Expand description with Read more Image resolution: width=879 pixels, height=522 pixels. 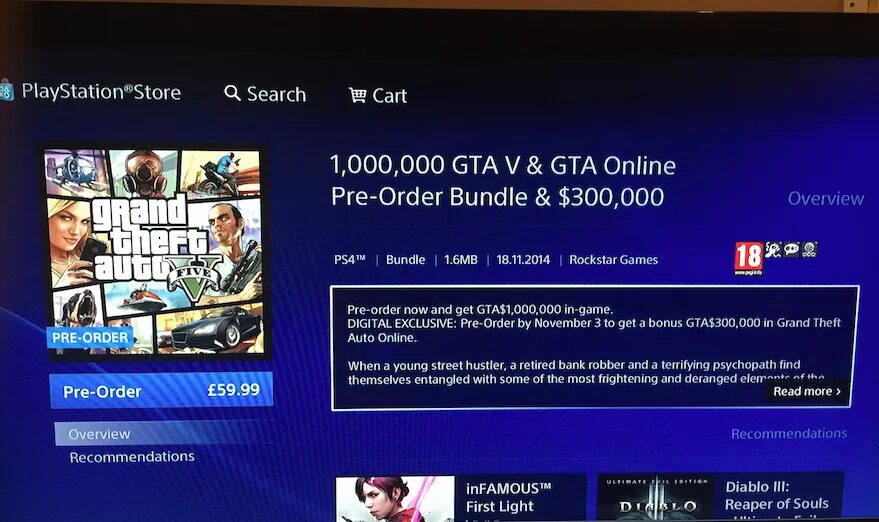807,391
